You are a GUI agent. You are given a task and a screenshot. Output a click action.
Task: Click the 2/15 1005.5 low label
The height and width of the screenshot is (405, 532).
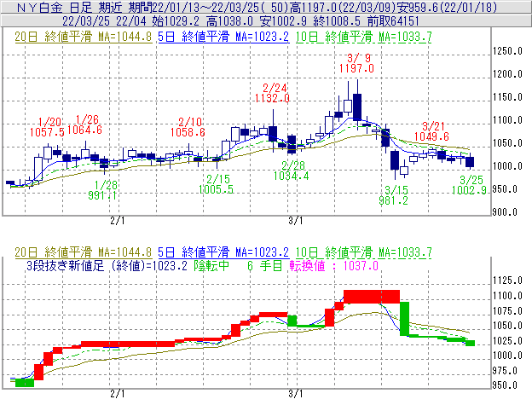(217, 184)
